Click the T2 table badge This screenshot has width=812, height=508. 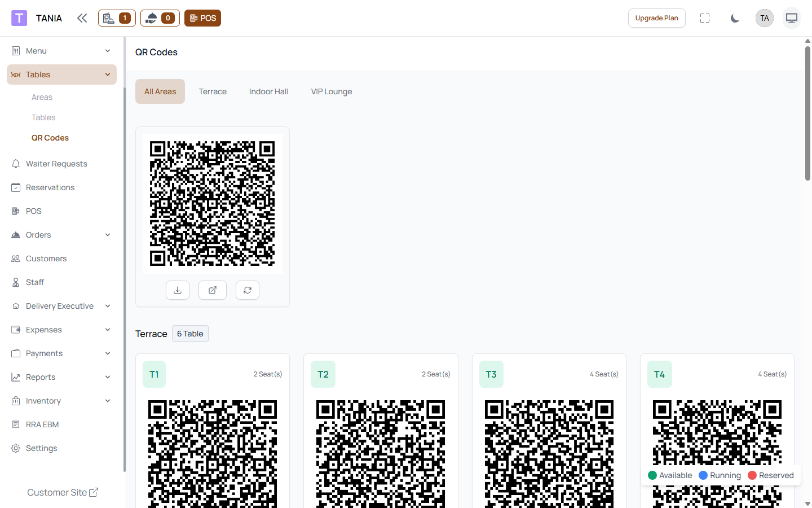coord(323,374)
